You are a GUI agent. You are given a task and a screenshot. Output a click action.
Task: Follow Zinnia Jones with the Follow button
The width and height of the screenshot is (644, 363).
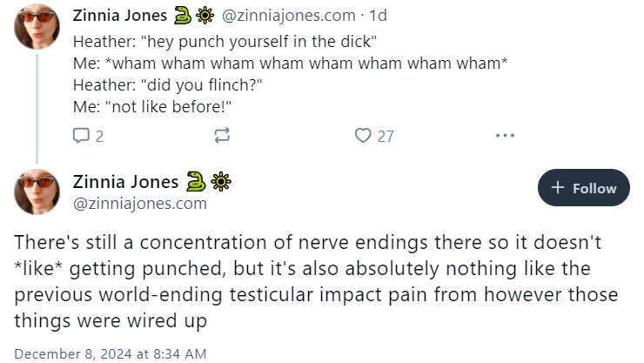(583, 188)
